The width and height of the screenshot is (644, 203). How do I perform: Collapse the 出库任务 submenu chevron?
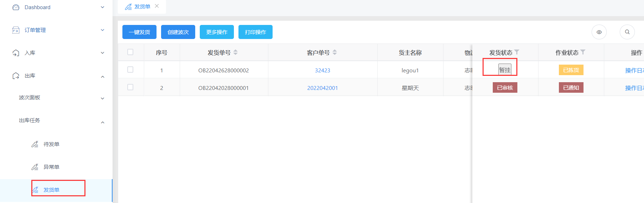tap(102, 122)
